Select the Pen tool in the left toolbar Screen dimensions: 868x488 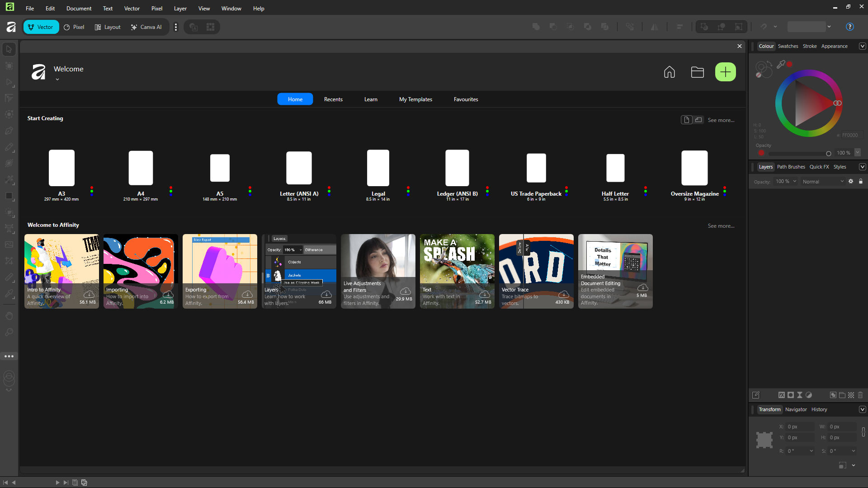click(9, 130)
